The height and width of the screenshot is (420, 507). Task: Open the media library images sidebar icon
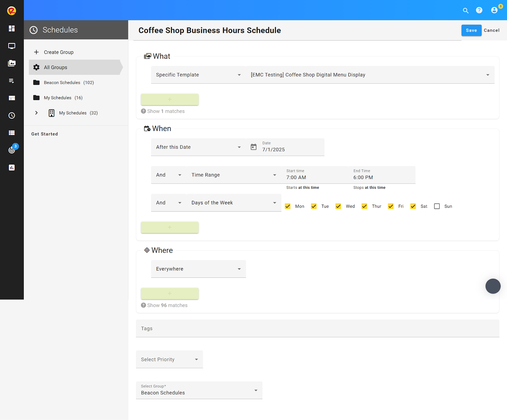click(x=12, y=63)
